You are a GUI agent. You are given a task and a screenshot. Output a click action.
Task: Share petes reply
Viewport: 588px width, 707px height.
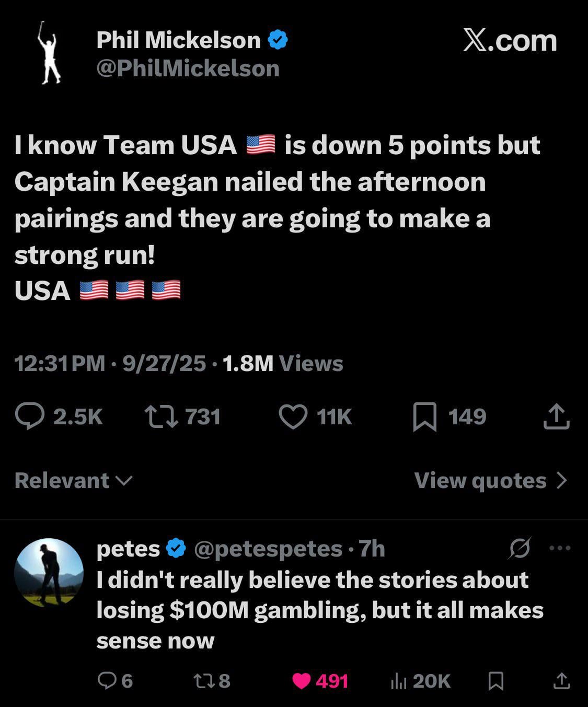tap(561, 680)
